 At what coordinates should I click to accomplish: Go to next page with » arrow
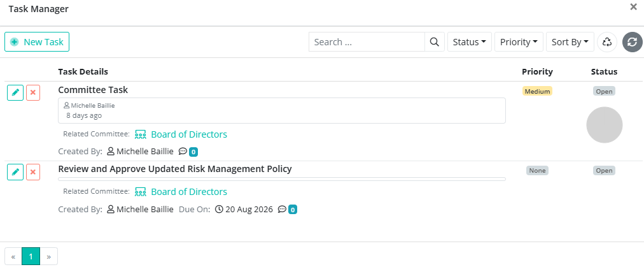[x=49, y=256]
